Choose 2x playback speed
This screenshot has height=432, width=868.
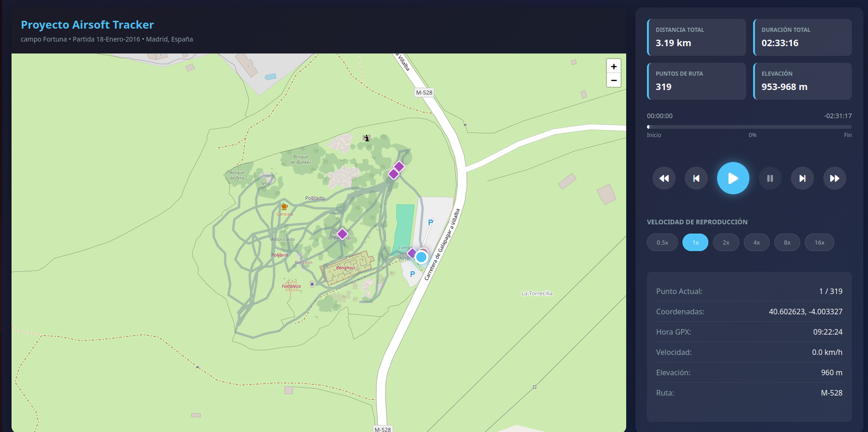pos(726,242)
